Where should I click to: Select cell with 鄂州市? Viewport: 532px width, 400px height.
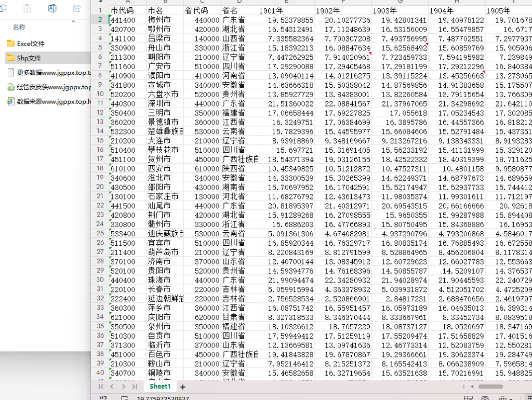[165, 29]
